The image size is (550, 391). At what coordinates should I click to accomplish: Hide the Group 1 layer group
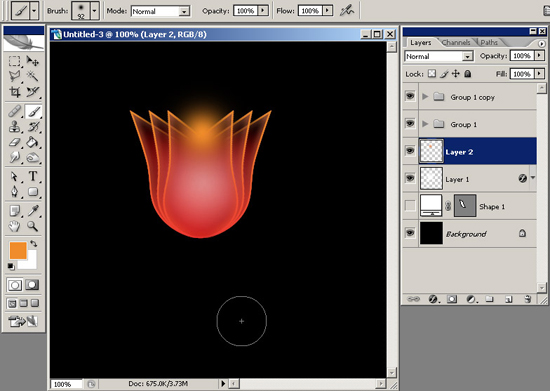(410, 123)
